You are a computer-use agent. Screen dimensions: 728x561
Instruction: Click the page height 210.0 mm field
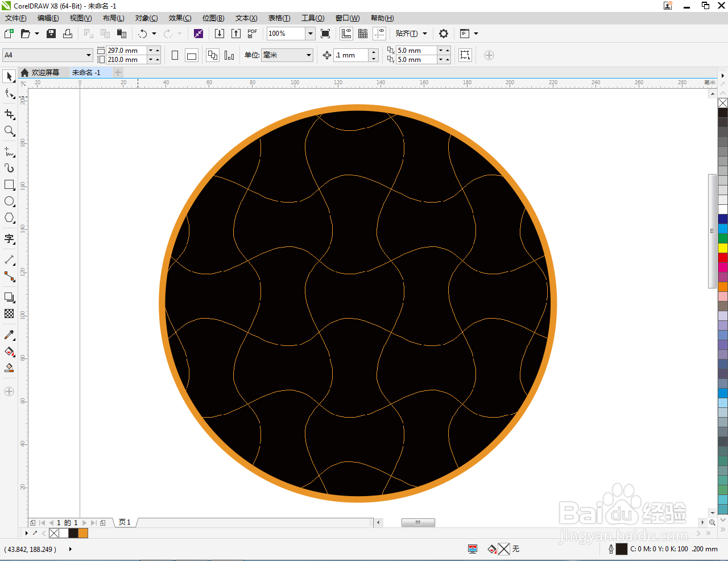tap(126, 60)
